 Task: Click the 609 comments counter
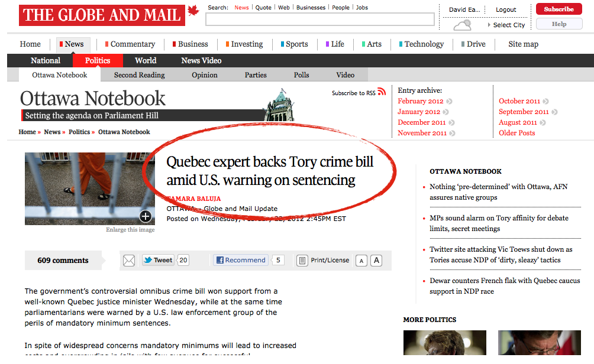tap(63, 261)
